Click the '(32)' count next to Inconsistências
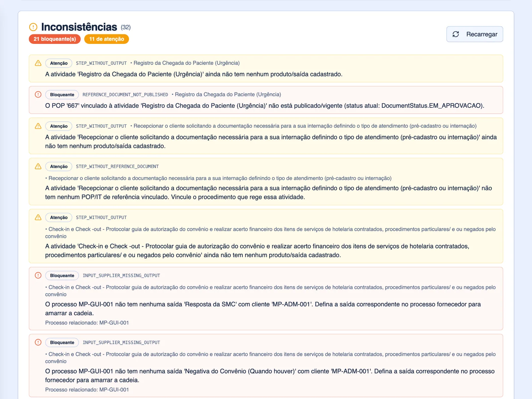This screenshot has height=399, width=532. point(126,27)
